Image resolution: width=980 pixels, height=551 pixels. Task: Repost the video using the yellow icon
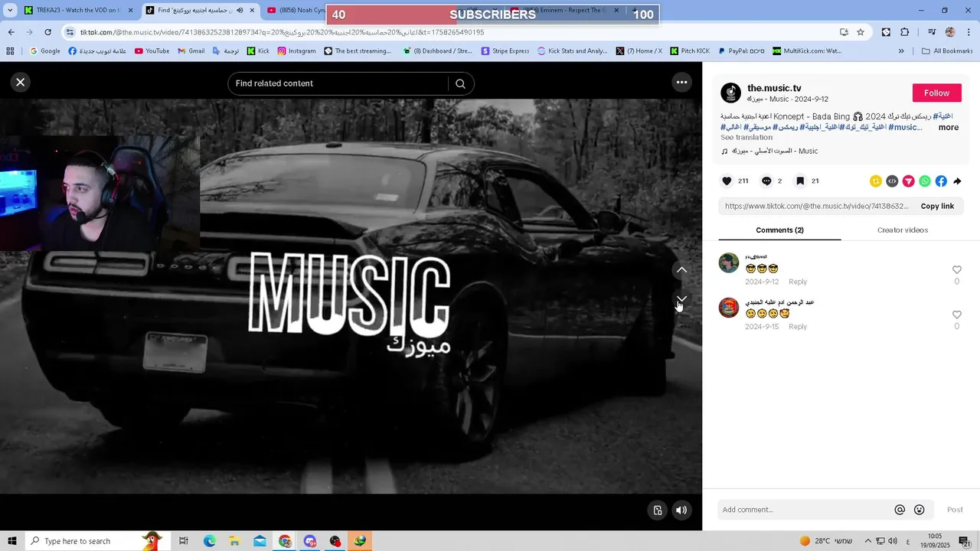pos(876,181)
